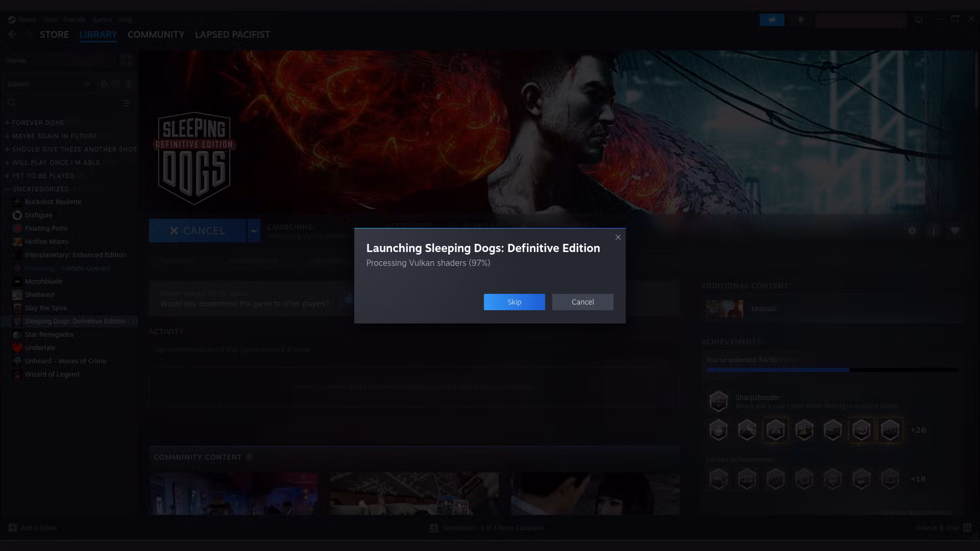The image size is (980, 551).
Task: Open the notifications bell icon
Action: pyautogui.click(x=801, y=20)
